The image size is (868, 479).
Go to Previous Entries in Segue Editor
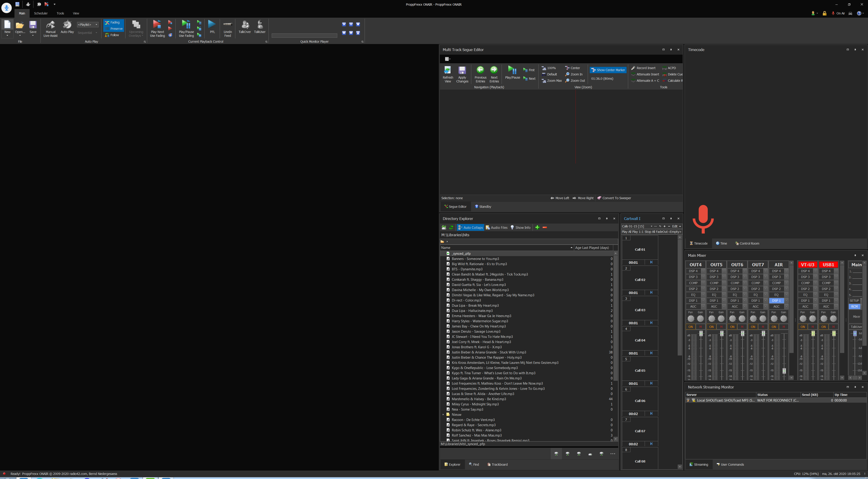coord(481,74)
